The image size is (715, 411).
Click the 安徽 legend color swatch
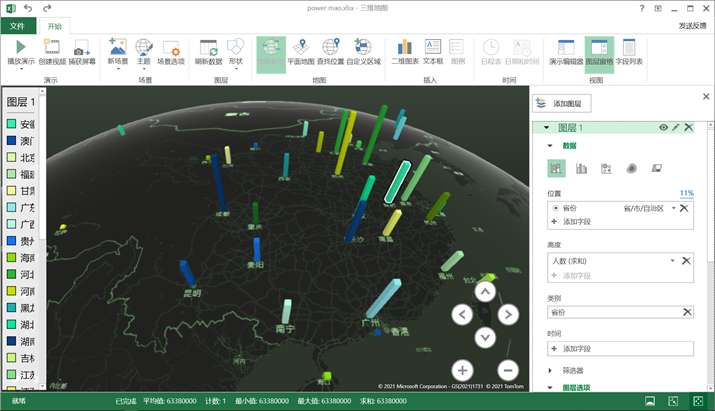[11, 124]
